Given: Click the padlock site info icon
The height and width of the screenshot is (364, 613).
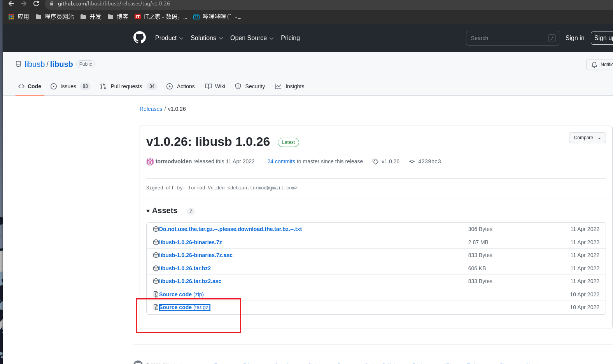Looking at the screenshot, I should point(52,3).
